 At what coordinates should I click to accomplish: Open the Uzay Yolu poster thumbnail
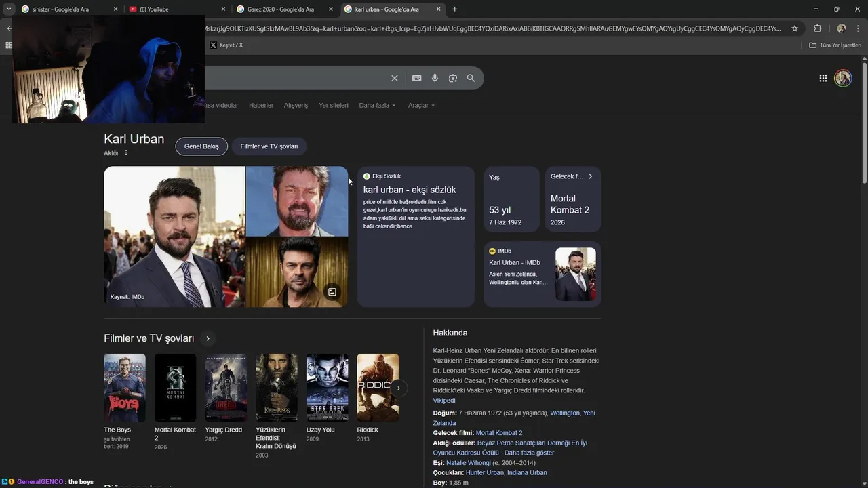pos(327,388)
